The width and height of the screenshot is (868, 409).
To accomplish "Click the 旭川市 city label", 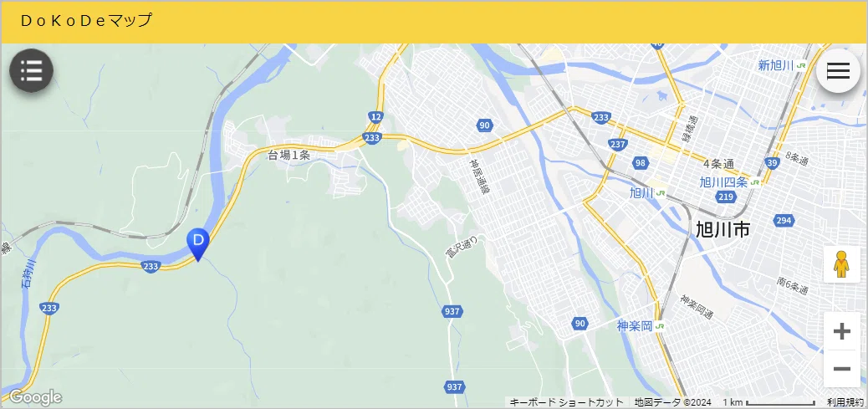I will pyautogui.click(x=722, y=228).
